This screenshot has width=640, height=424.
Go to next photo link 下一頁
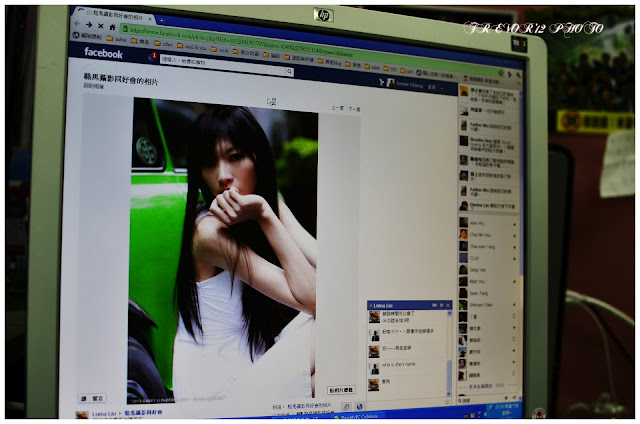(x=354, y=109)
